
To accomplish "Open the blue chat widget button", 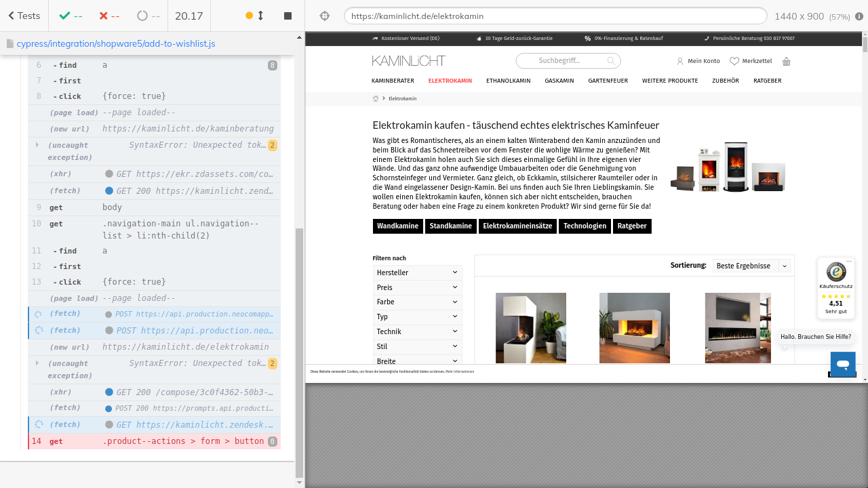I will [x=843, y=364].
